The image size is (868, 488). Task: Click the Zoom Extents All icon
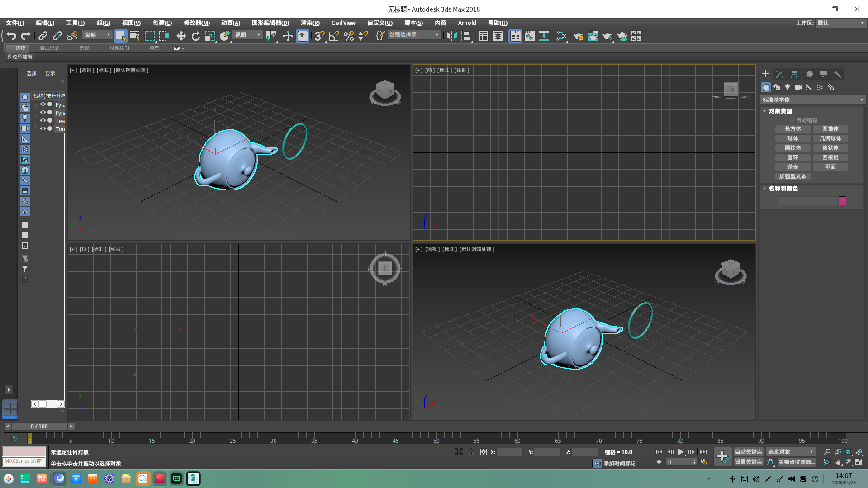click(859, 452)
